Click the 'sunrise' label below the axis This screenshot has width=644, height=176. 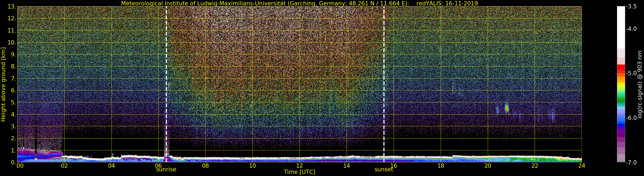(x=166, y=170)
